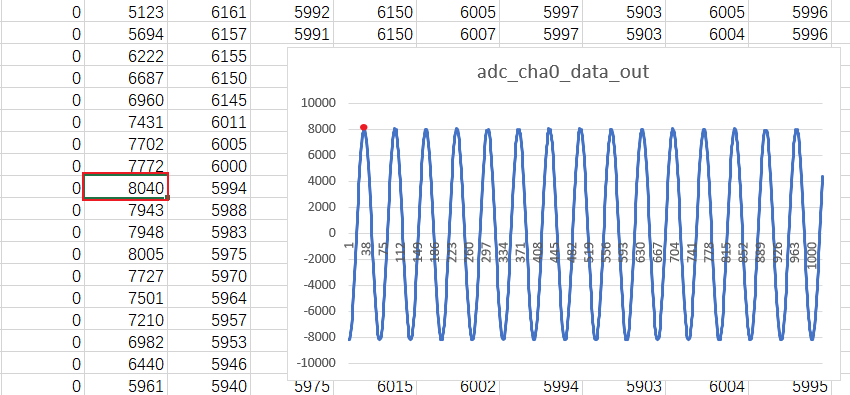Select the cell with 5970

click(209, 276)
